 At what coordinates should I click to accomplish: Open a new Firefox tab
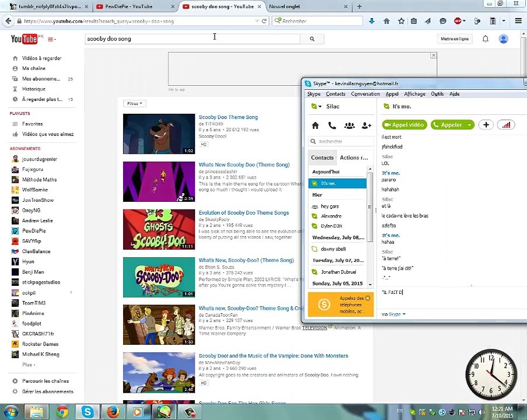tap(359, 6)
